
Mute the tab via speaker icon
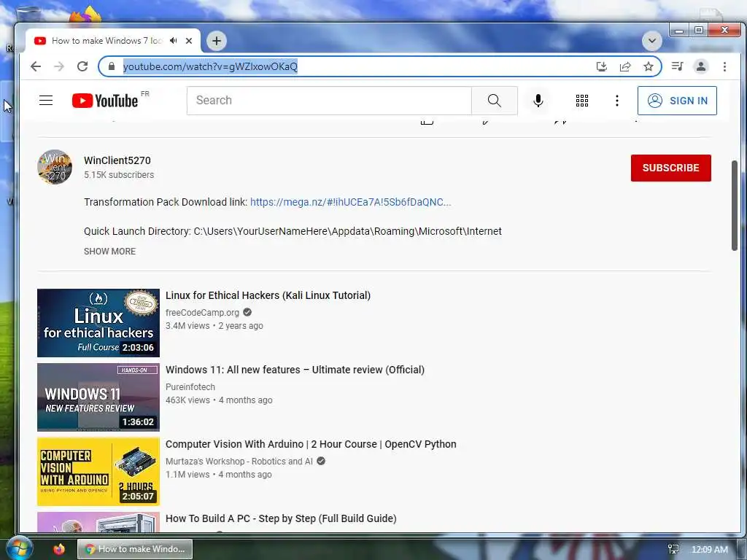(x=174, y=41)
